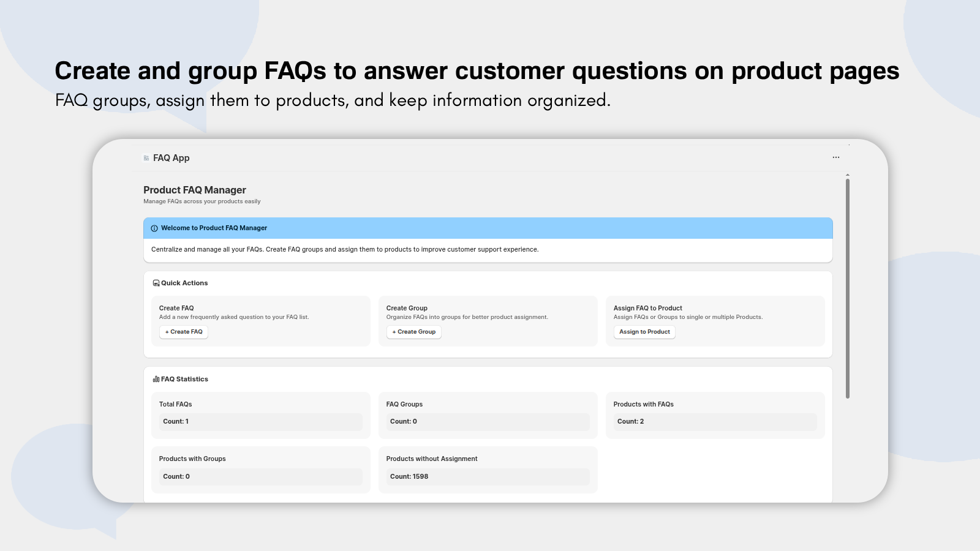This screenshot has height=551, width=980.
Task: Click the Assign to Product button
Action: (x=644, y=332)
